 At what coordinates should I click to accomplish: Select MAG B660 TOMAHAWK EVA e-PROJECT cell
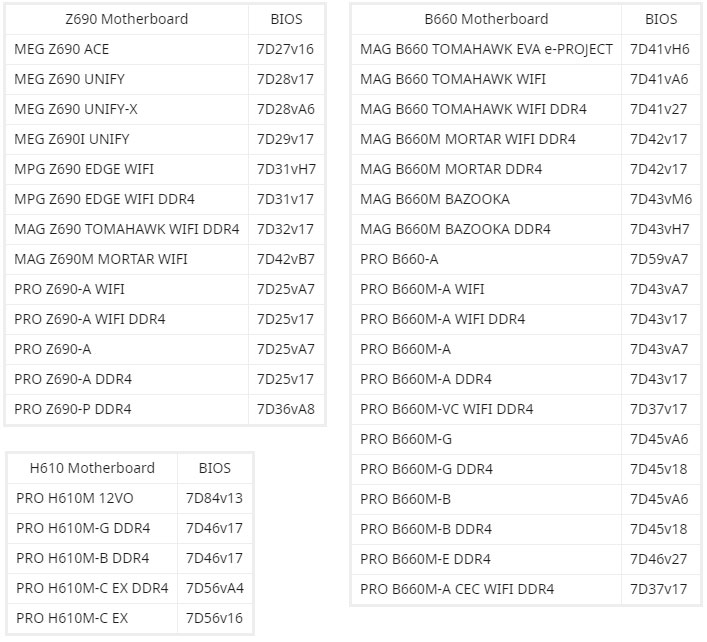point(486,49)
